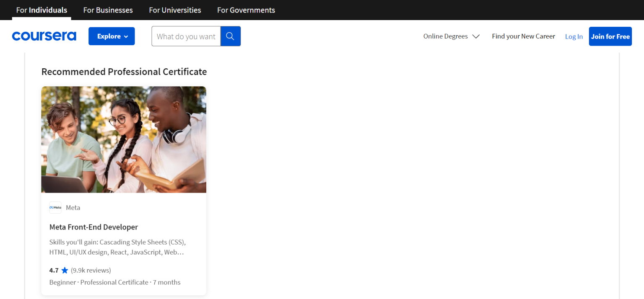The width and height of the screenshot is (644, 299).
Task: Click the Beginner Professional Certificate 7 months line
Action: [115, 282]
